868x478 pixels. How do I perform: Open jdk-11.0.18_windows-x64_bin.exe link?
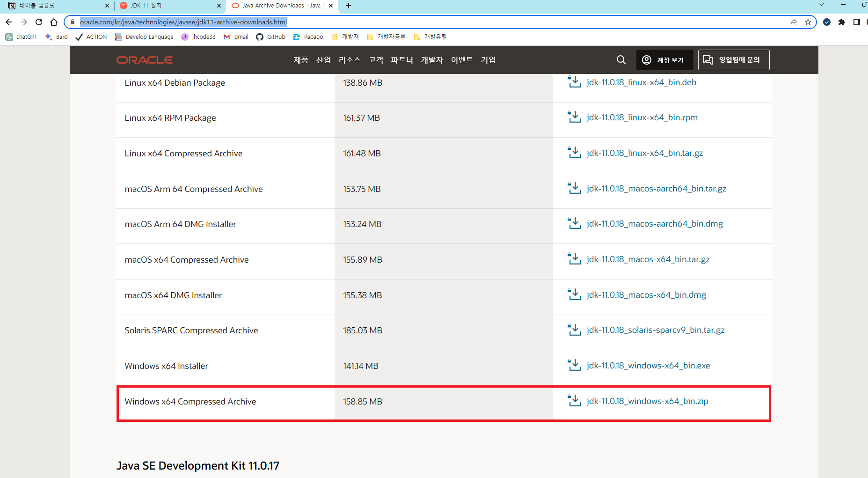pyautogui.click(x=648, y=366)
